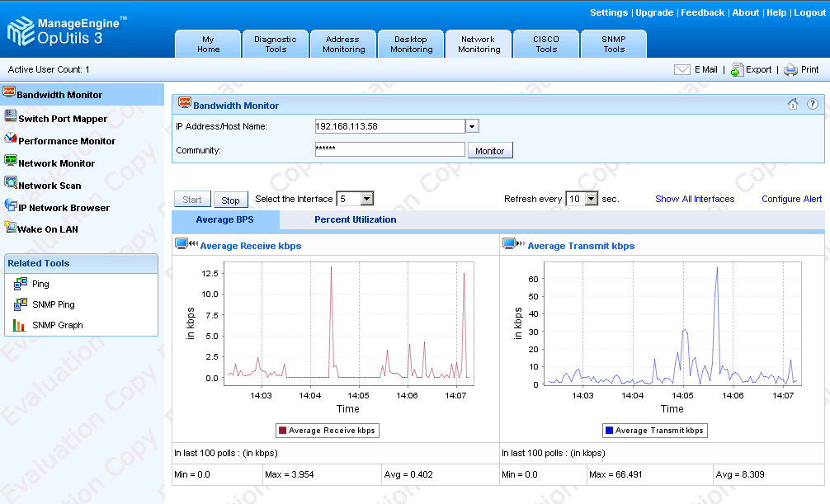
Task: Click the home icon in Bandwidth Monitor header
Action: click(x=792, y=104)
